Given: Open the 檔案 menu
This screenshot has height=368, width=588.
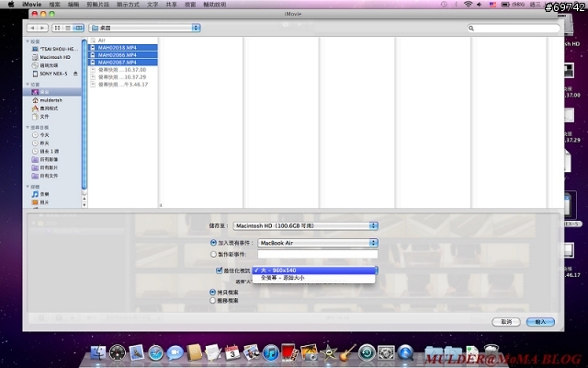Looking at the screenshot, I should click(x=55, y=5).
